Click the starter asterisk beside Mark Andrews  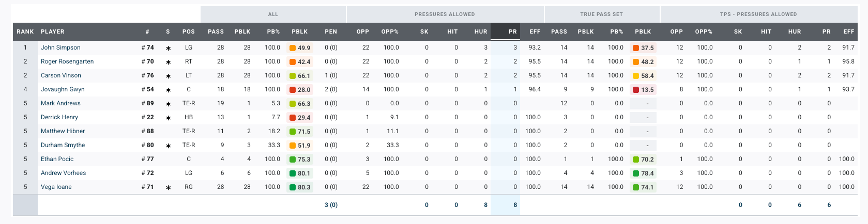[x=168, y=104]
